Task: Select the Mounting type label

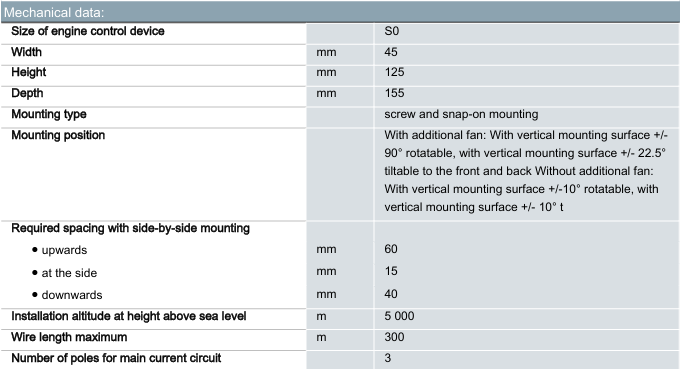Action: 49,114
